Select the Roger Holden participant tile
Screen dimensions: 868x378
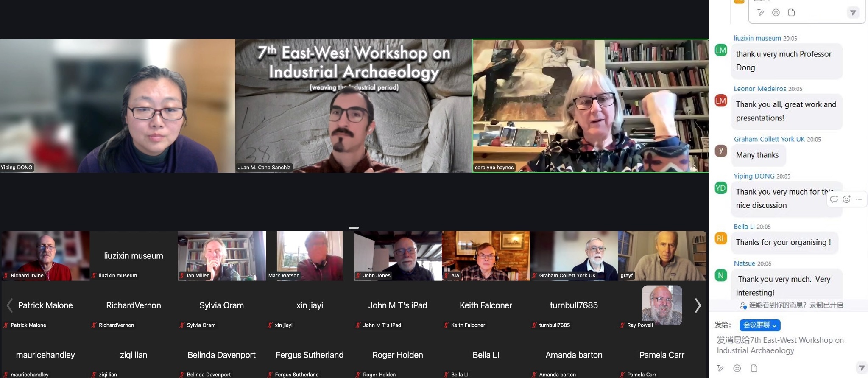point(398,355)
